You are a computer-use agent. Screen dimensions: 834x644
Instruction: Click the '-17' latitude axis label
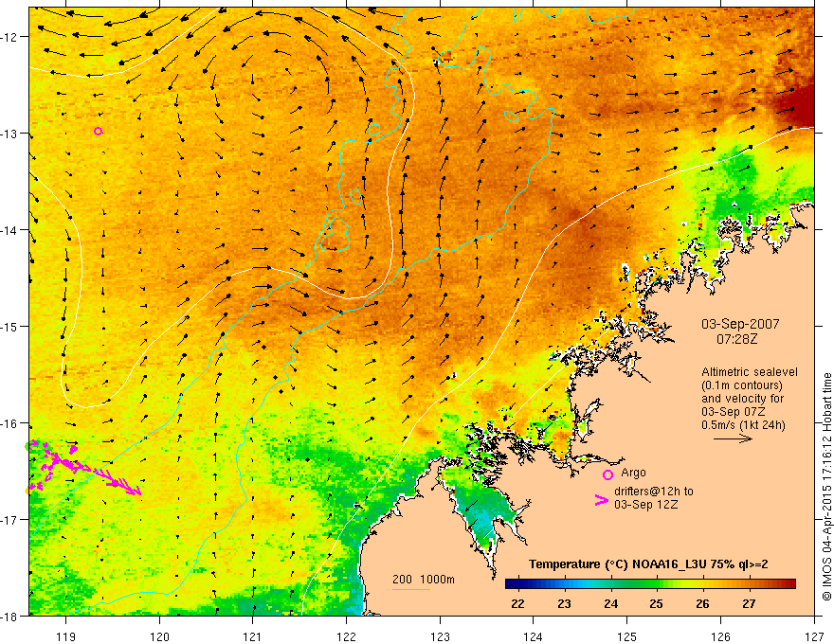click(x=10, y=520)
